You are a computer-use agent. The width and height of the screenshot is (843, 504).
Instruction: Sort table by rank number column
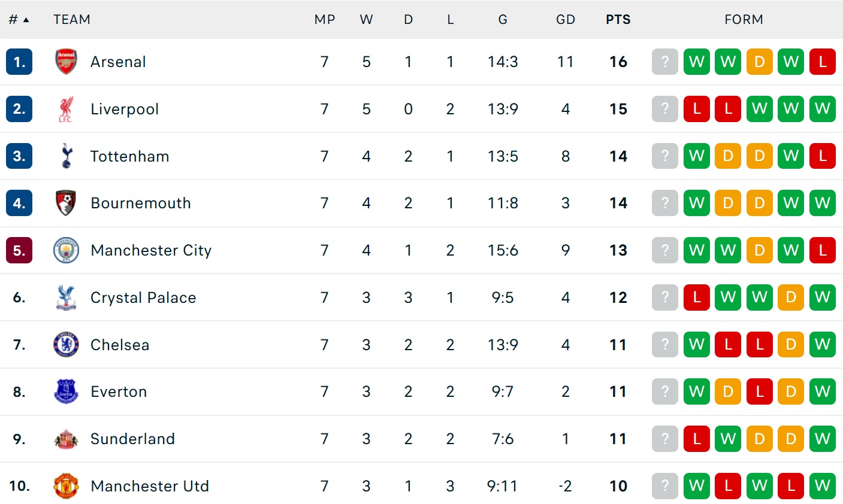19,20
